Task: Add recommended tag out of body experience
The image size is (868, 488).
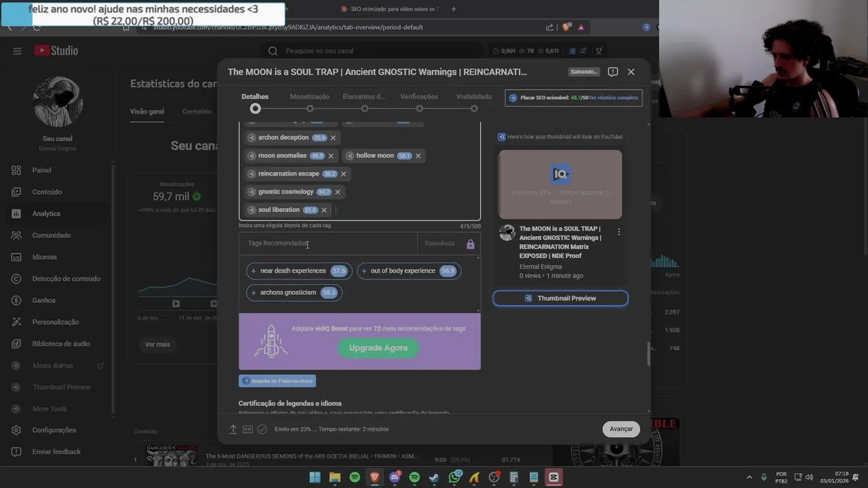Action: click(408, 270)
